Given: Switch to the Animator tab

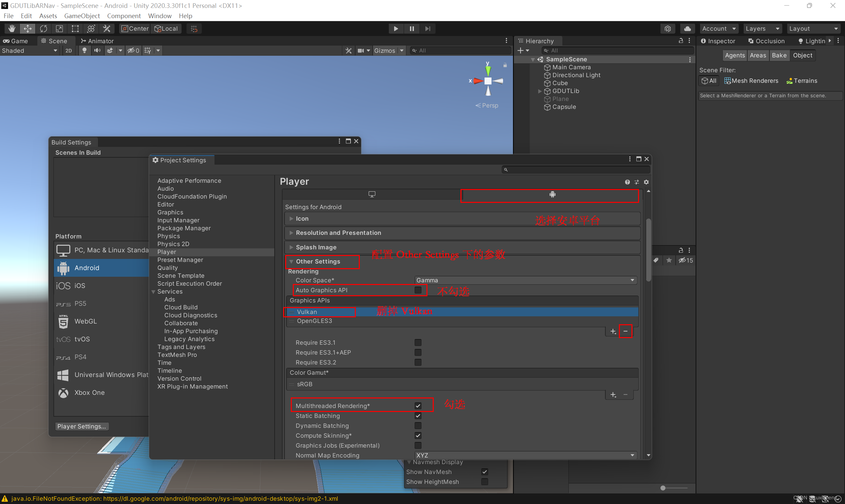Looking at the screenshot, I should [x=97, y=41].
